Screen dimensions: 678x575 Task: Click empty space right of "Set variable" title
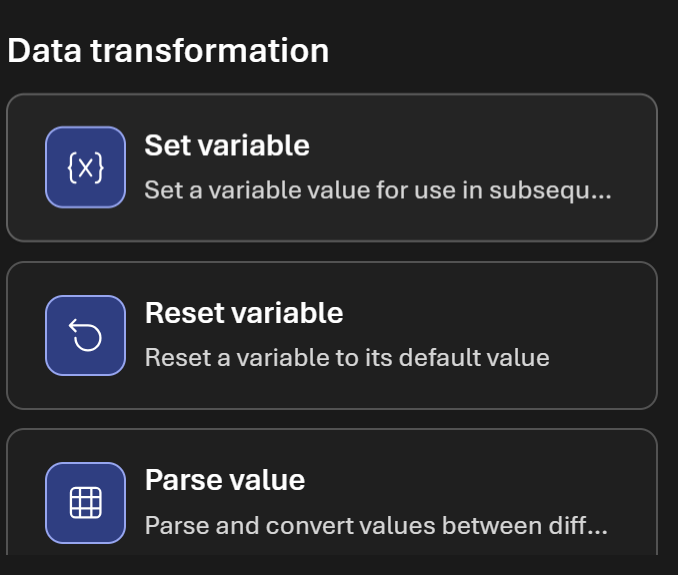480,146
